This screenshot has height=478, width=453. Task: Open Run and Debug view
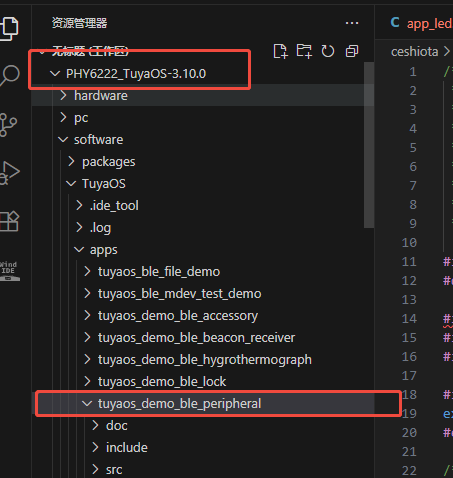[x=9, y=173]
